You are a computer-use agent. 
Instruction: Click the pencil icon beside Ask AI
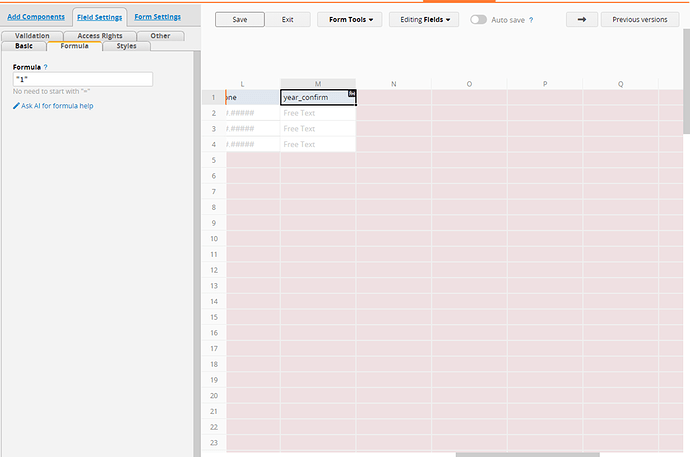pyautogui.click(x=16, y=106)
